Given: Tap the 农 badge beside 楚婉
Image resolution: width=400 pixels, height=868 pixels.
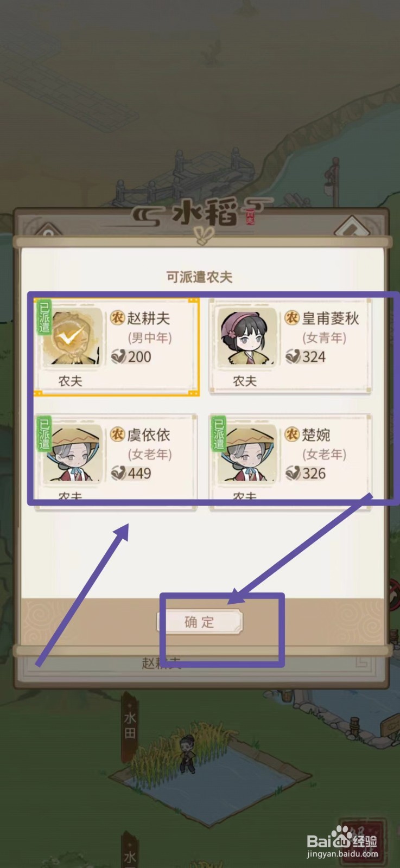Looking at the screenshot, I should click(292, 434).
